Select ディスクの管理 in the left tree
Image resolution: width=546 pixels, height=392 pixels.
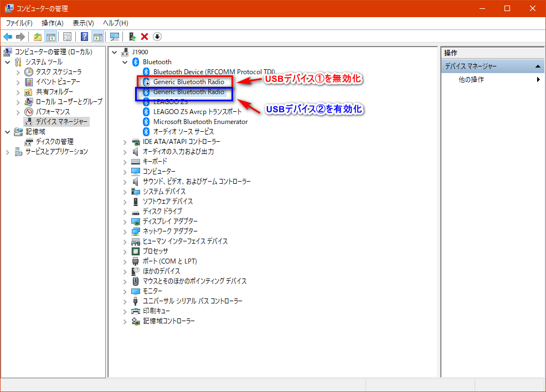54,142
